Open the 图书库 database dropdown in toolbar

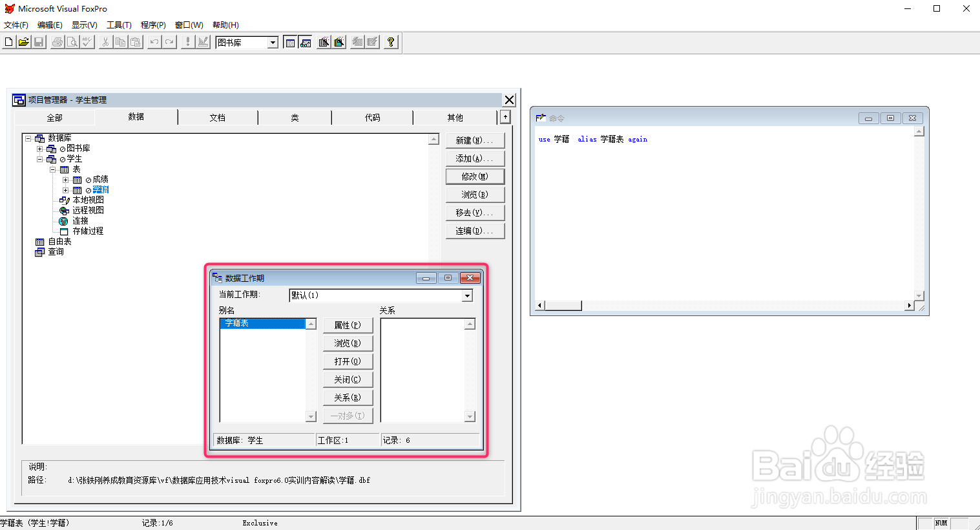coord(273,43)
